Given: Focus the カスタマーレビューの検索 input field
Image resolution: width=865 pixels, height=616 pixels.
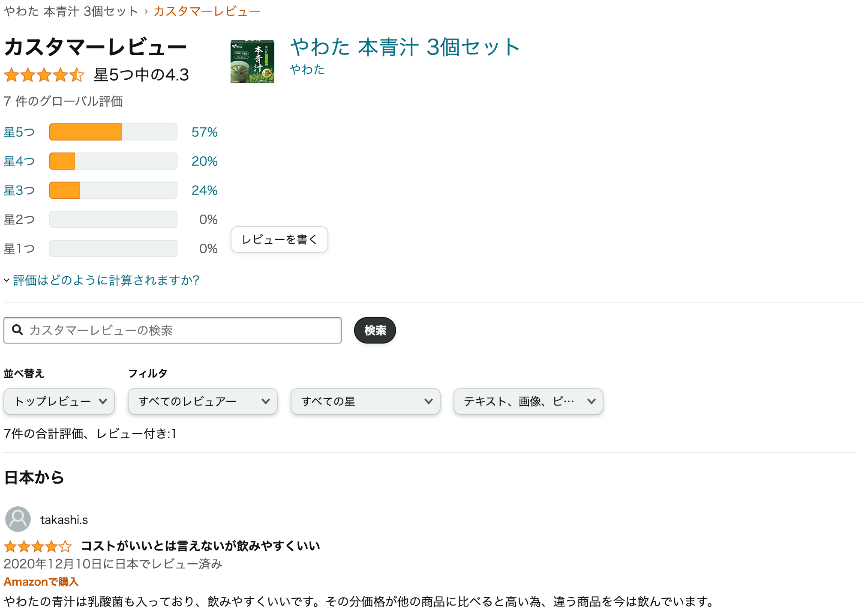Looking at the screenshot, I should (172, 330).
